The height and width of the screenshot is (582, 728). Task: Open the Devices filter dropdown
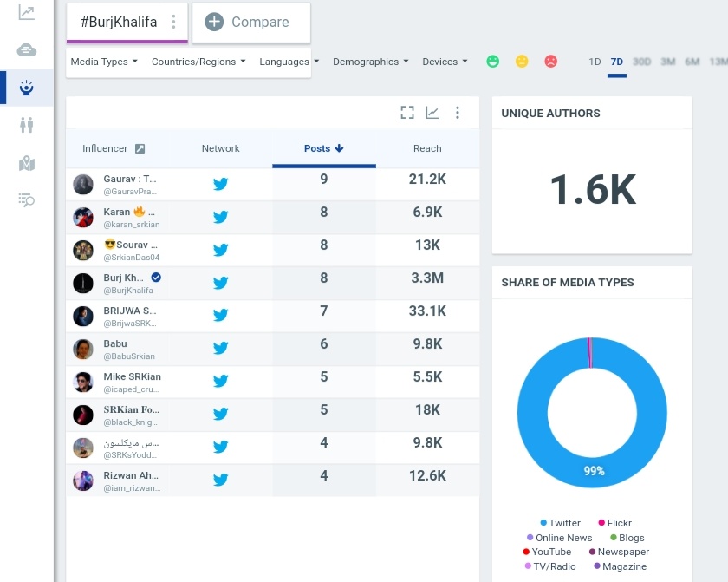point(444,62)
